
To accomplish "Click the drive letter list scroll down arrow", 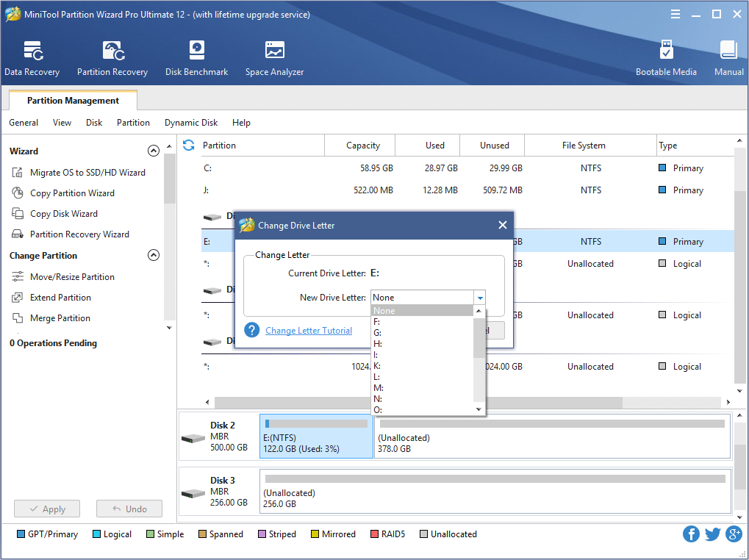I will (x=479, y=409).
